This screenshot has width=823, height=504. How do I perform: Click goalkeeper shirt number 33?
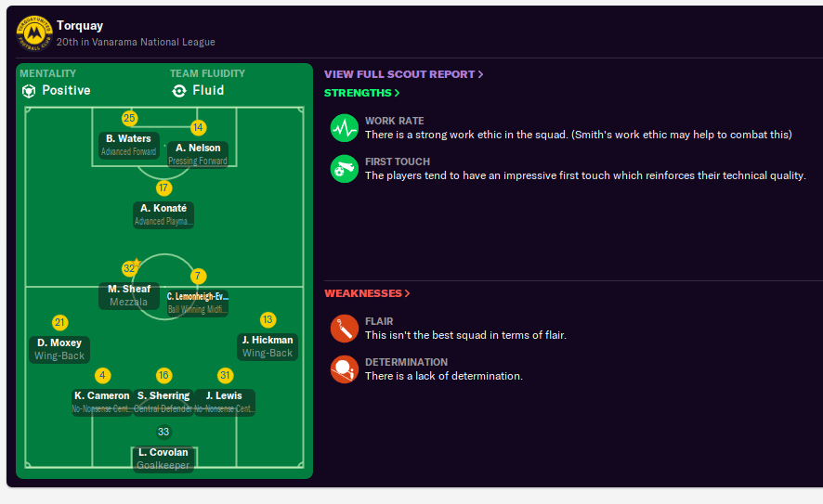(163, 432)
